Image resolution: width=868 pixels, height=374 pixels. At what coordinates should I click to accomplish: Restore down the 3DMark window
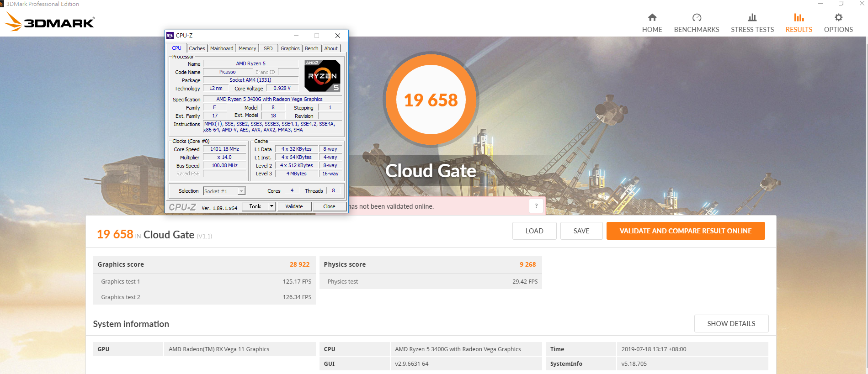tap(841, 4)
